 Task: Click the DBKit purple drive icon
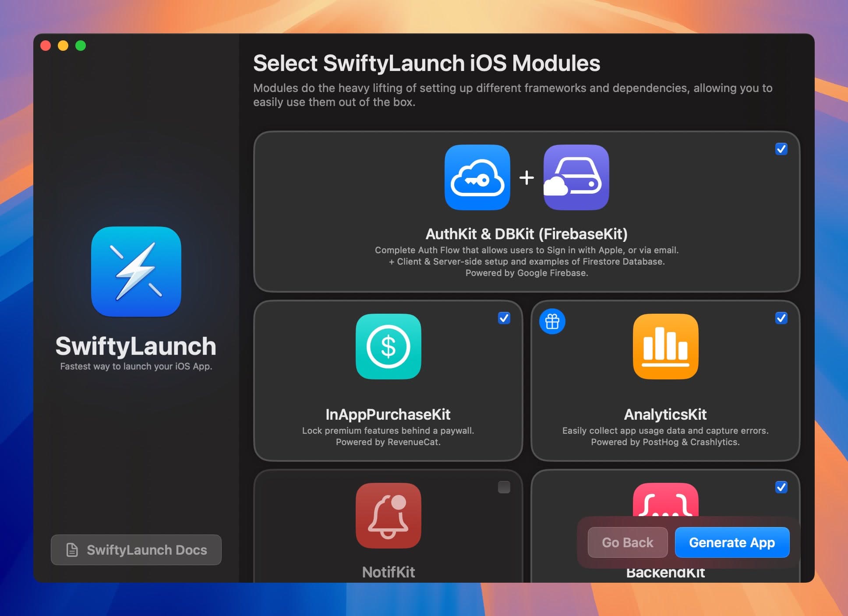pos(576,177)
